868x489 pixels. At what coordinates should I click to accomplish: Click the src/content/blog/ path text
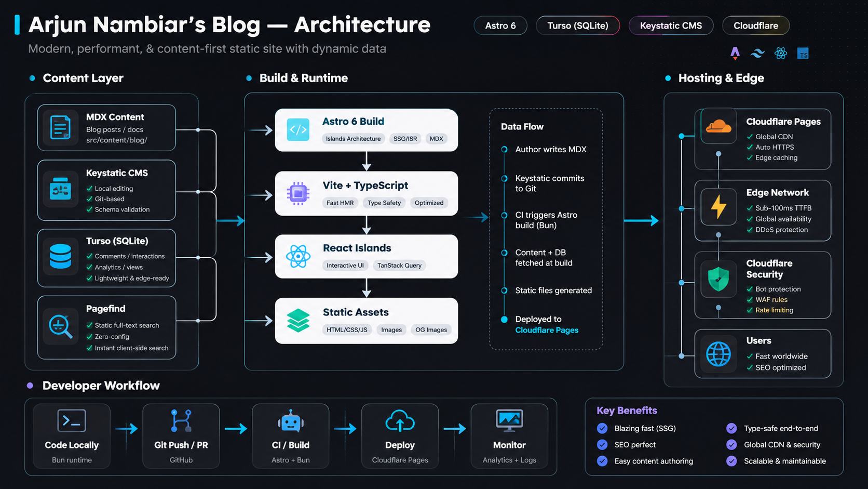pos(116,140)
